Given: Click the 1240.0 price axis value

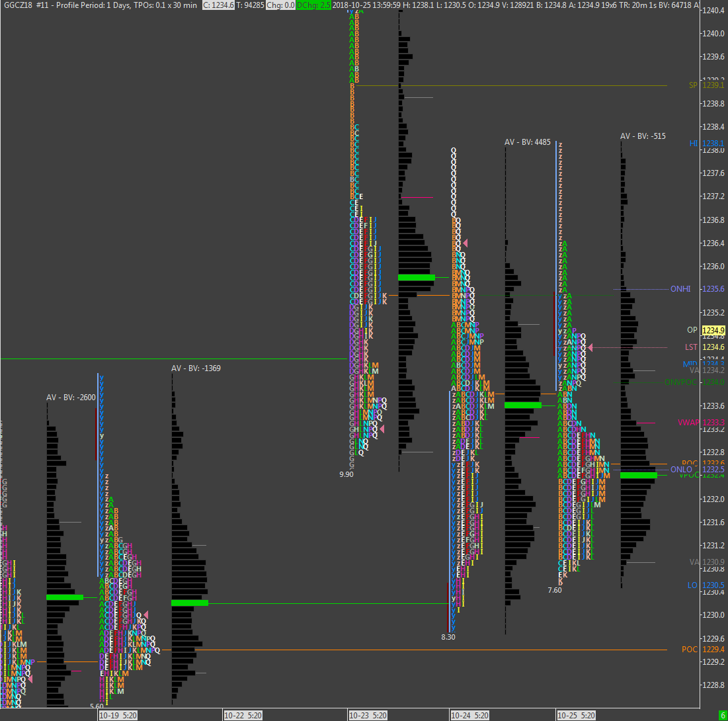Looking at the screenshot, I should pyautogui.click(x=713, y=34).
